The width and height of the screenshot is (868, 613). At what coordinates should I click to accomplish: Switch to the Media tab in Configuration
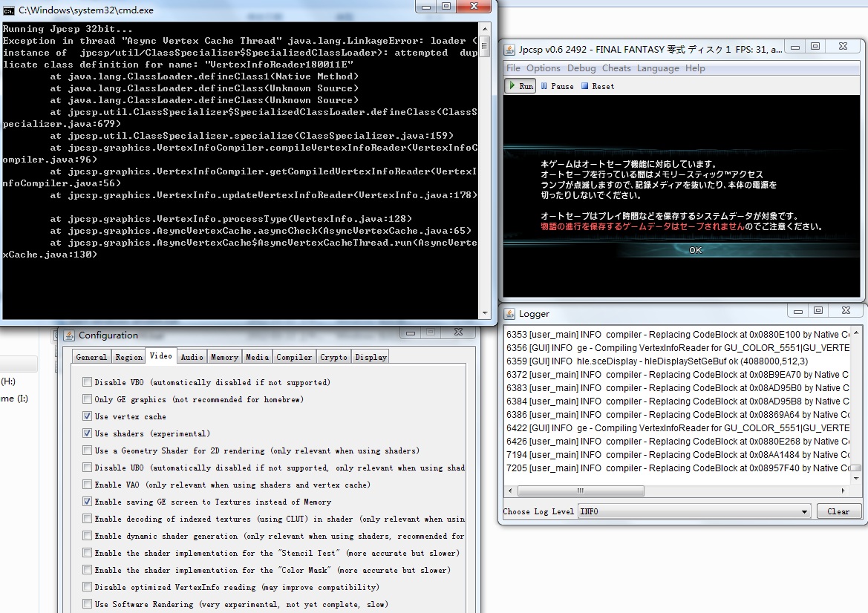[x=258, y=357]
